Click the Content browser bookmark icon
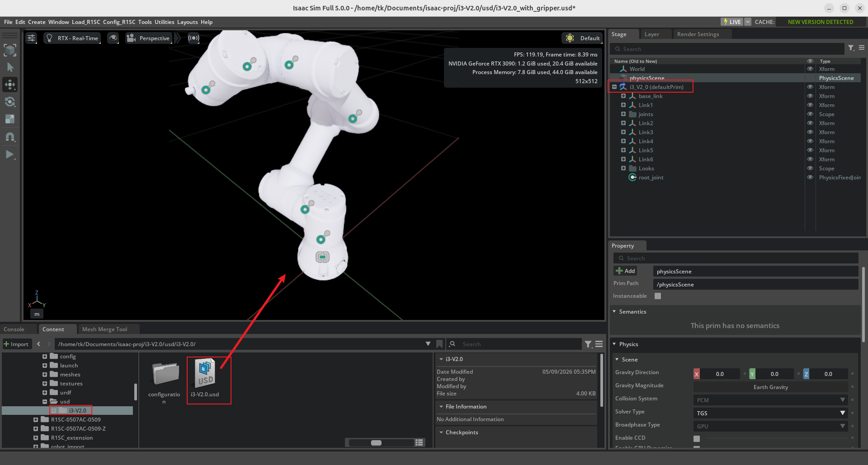The image size is (868, 465). (x=439, y=344)
